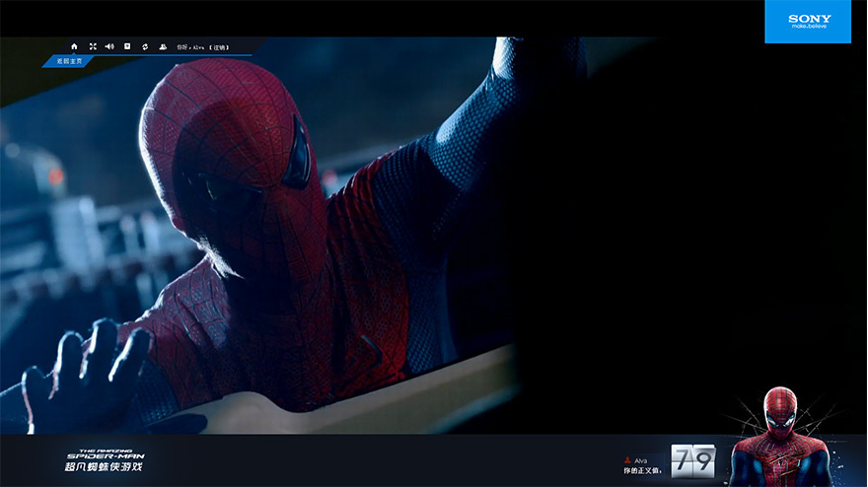
Task: Click the 你的正义值 label
Action: pyautogui.click(x=642, y=471)
